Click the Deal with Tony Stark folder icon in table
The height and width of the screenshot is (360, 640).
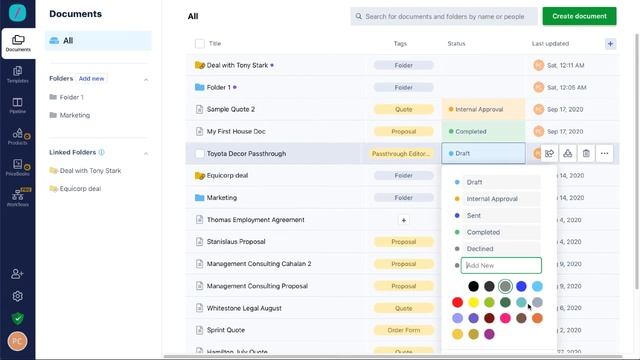200,65
